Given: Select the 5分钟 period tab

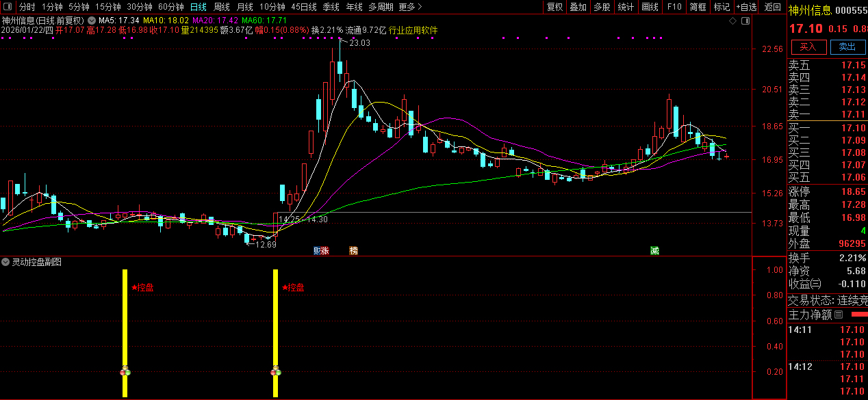Looking at the screenshot, I should click(x=79, y=7).
